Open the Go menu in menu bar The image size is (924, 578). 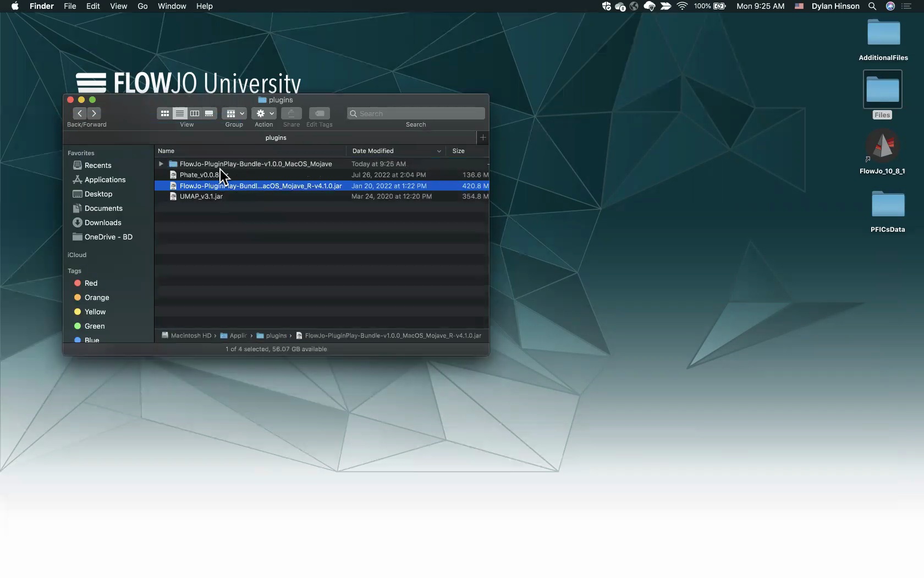pos(142,6)
